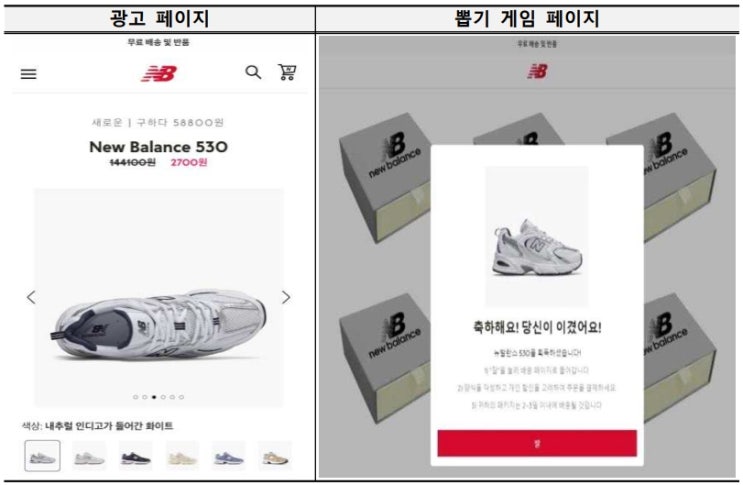Open the shopping cart icon

(x=287, y=72)
